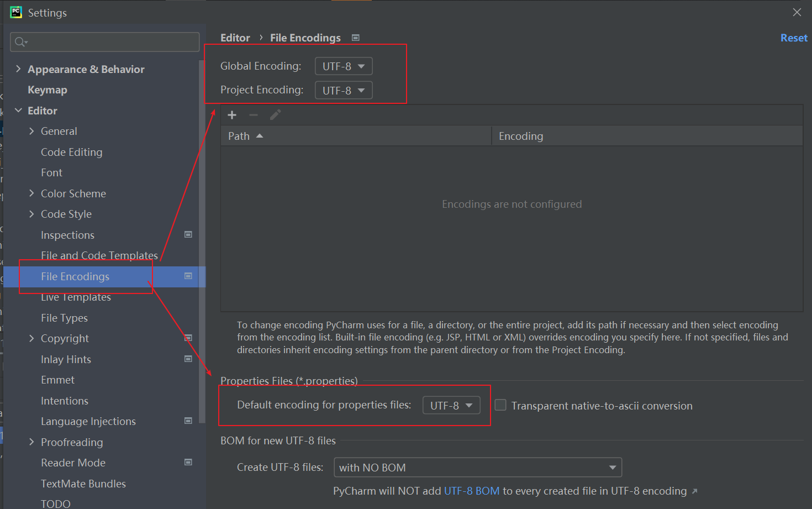Click the Path column header
This screenshot has height=509, width=812.
coord(356,136)
